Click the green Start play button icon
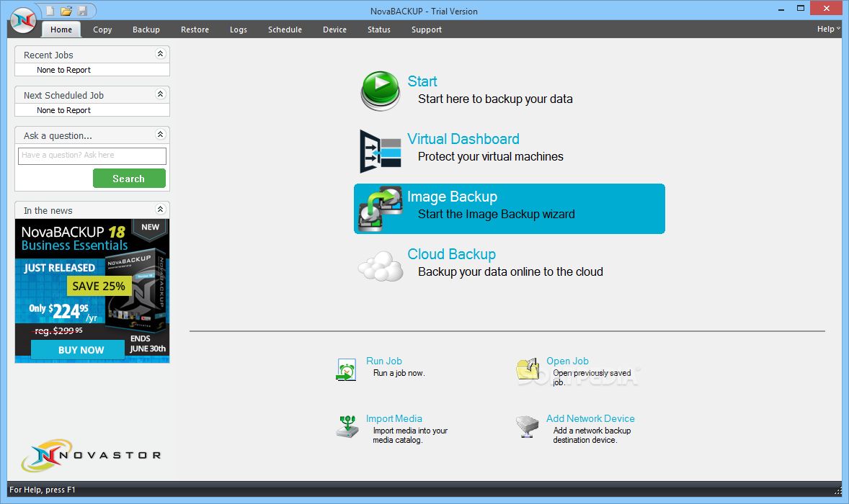The image size is (849, 504). 380,91
